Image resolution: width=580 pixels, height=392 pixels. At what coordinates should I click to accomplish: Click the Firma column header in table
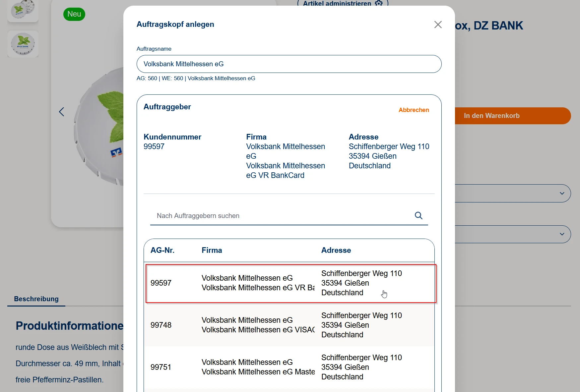coord(212,250)
